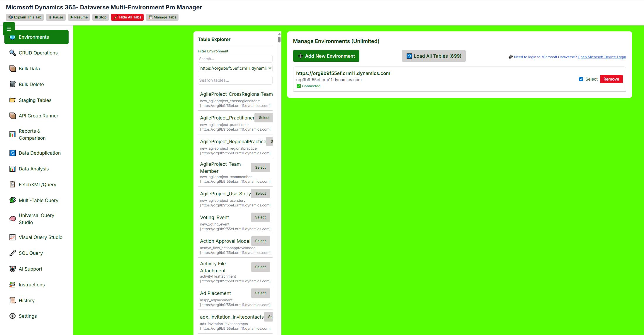The image size is (644, 335).
Task: Click the SQL Query wrench icon
Action: 12,253
